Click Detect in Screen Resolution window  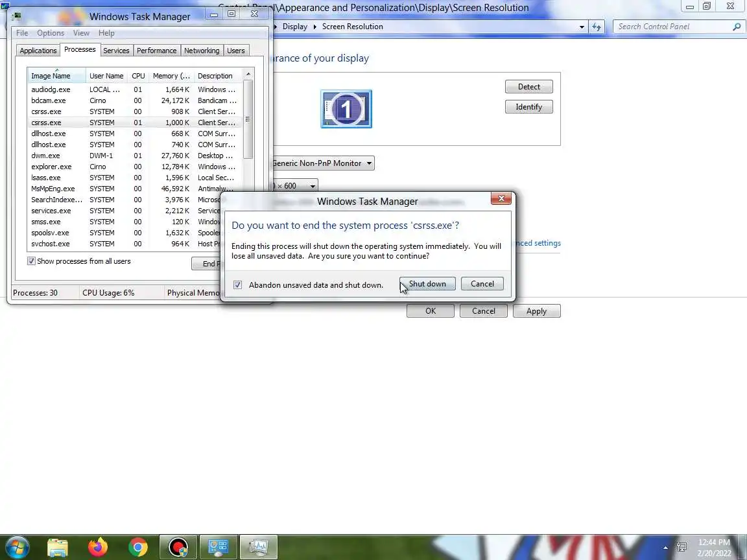coord(529,87)
